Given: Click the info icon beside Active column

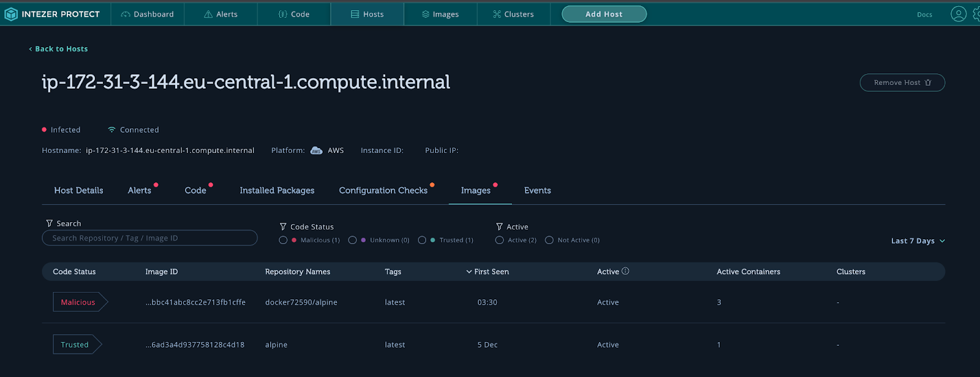Looking at the screenshot, I should click(x=625, y=271).
